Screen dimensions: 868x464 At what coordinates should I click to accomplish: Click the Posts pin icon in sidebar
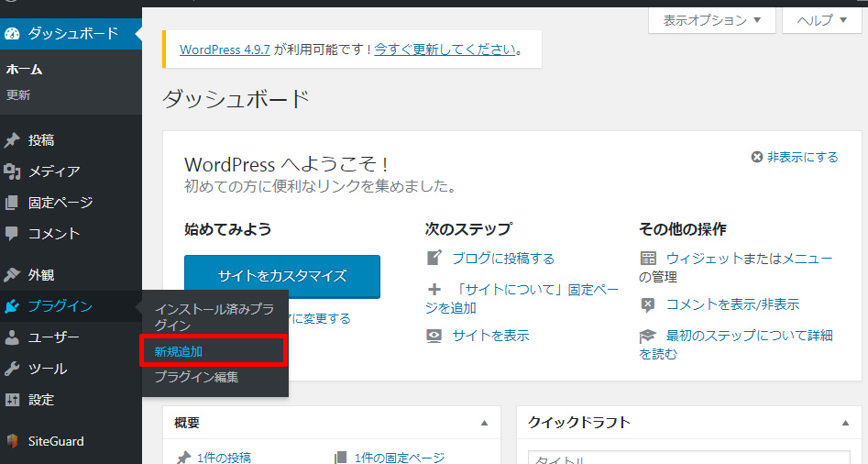tap(12, 140)
